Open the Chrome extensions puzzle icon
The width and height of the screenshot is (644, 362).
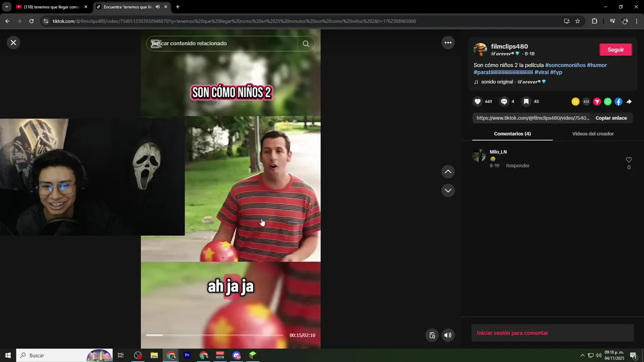pyautogui.click(x=595, y=21)
